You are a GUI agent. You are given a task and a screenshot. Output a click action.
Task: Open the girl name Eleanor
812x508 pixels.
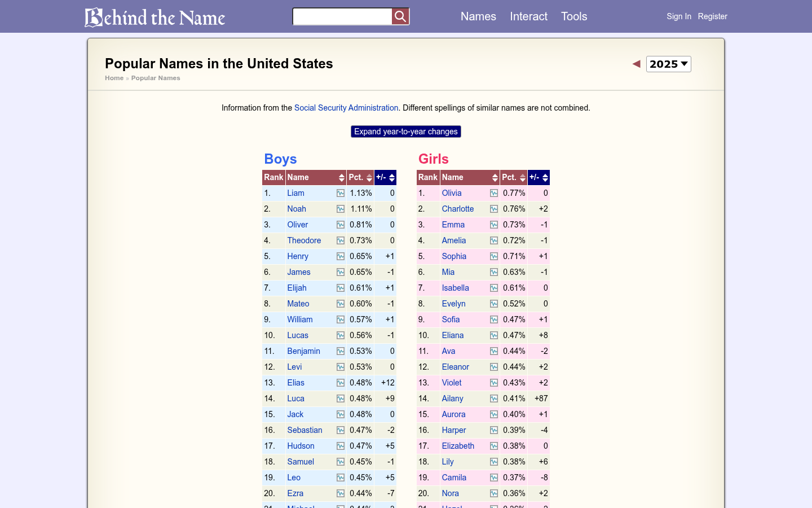(x=456, y=367)
